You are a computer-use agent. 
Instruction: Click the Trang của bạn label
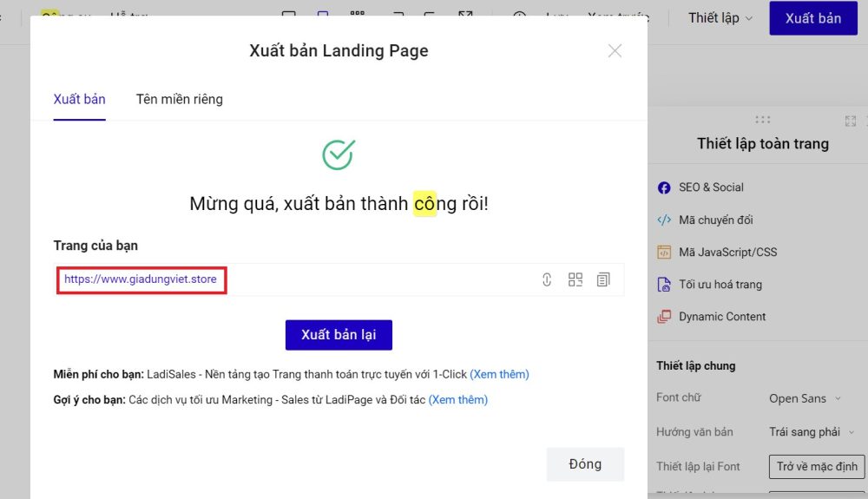pos(95,246)
